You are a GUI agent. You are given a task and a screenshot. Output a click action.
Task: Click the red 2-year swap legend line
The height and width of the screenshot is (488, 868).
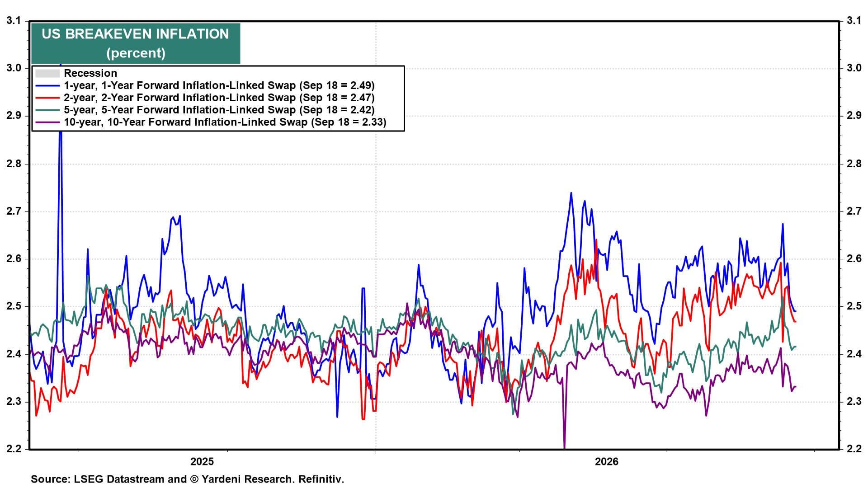tap(47, 98)
